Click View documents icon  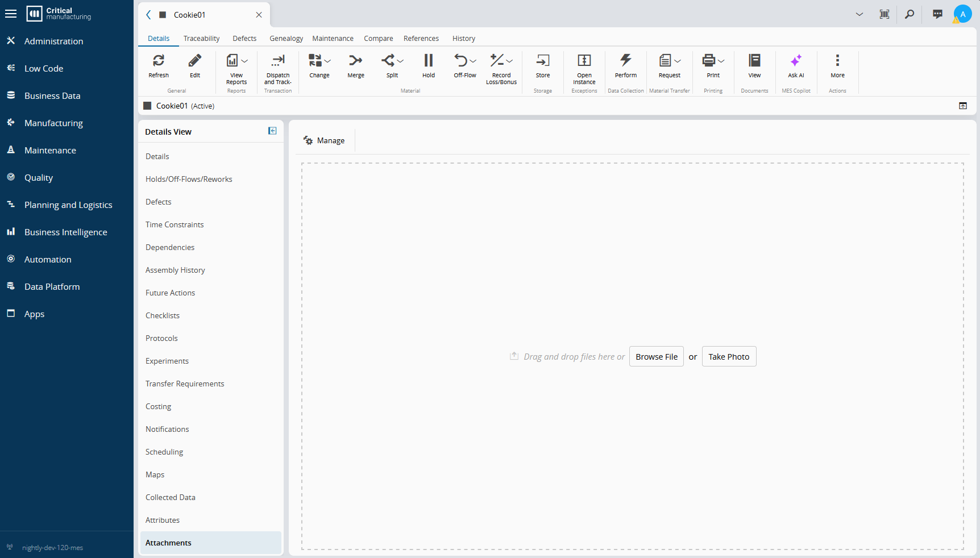(x=754, y=60)
